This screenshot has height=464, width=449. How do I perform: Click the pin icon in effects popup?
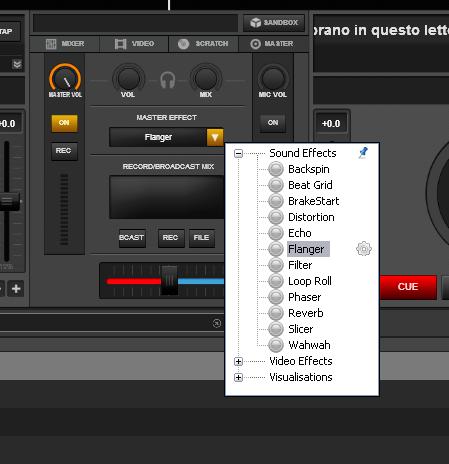(363, 153)
